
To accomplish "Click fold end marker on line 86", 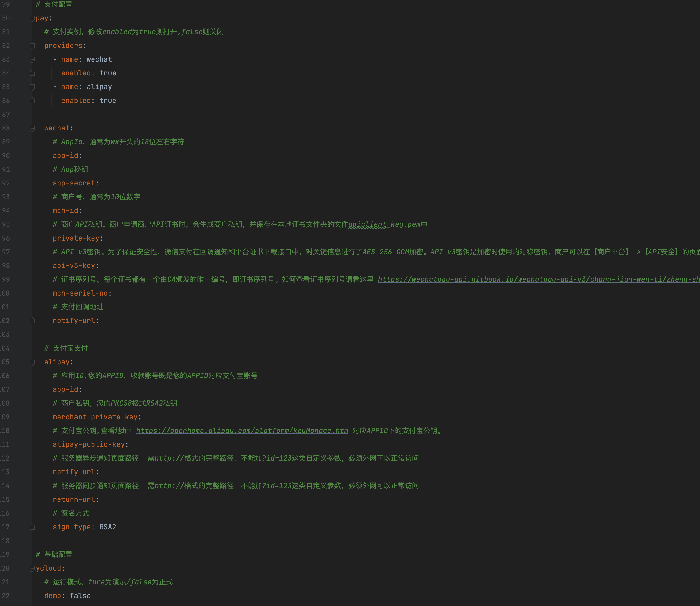I will click(x=32, y=100).
